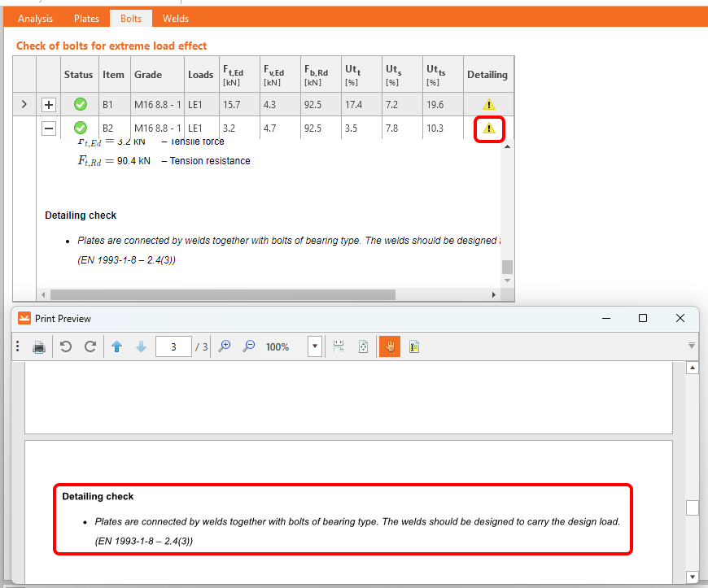Open the Analysis tab
The width and height of the screenshot is (708, 588).
[x=35, y=18]
